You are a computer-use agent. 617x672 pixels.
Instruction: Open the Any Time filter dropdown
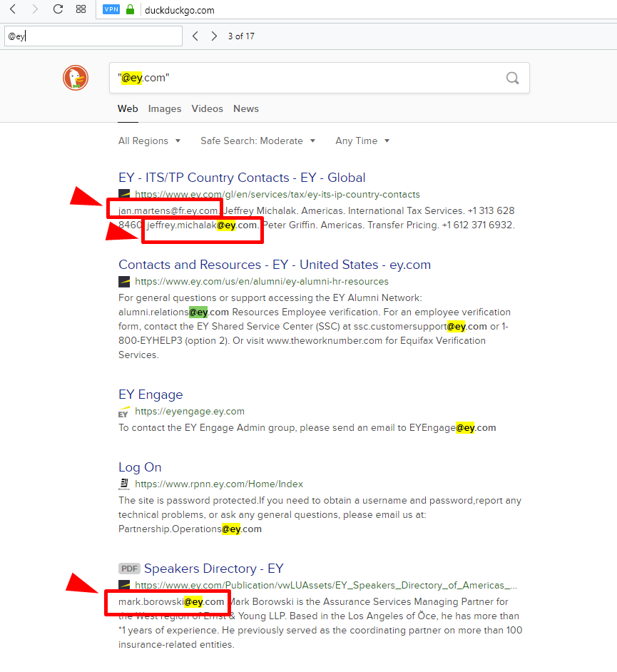tap(361, 141)
